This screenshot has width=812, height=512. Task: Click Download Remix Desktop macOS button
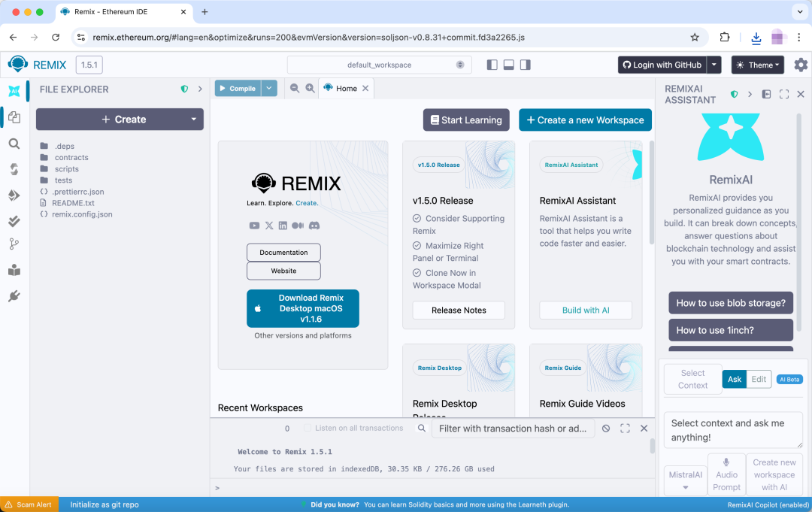[303, 308]
